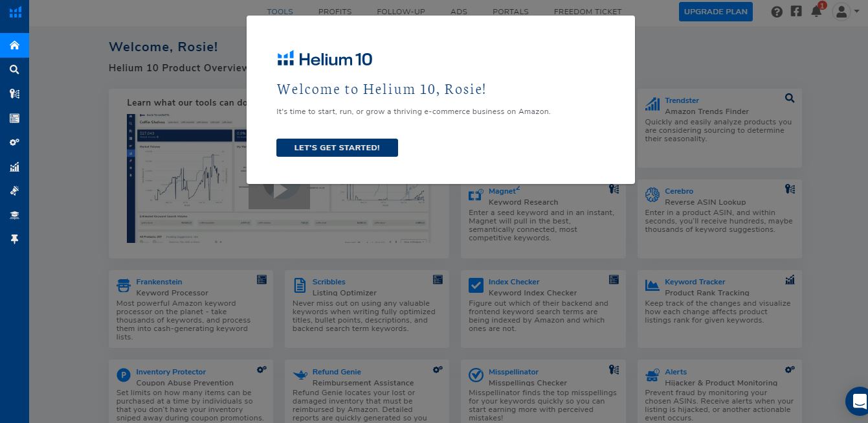Click the Facebook icon in the top bar
The width and height of the screenshot is (868, 423).
[796, 11]
